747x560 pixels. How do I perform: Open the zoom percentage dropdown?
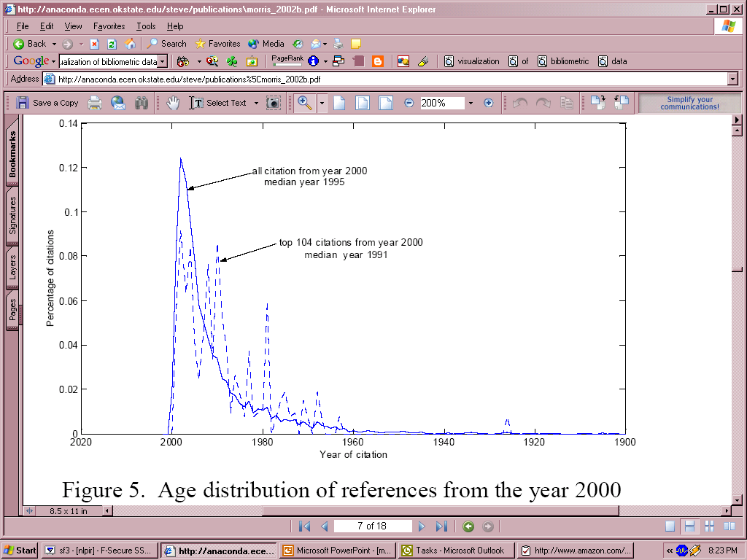(471, 103)
